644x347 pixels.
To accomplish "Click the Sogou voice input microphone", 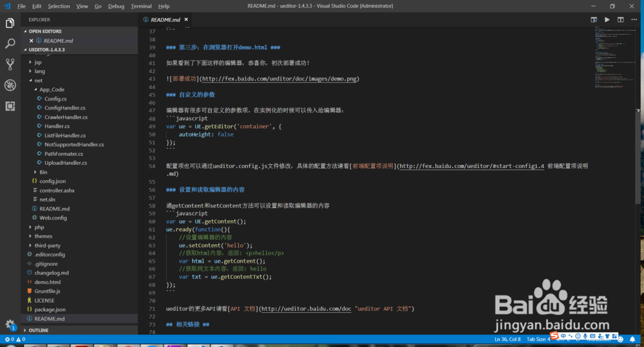I will click(585, 336).
